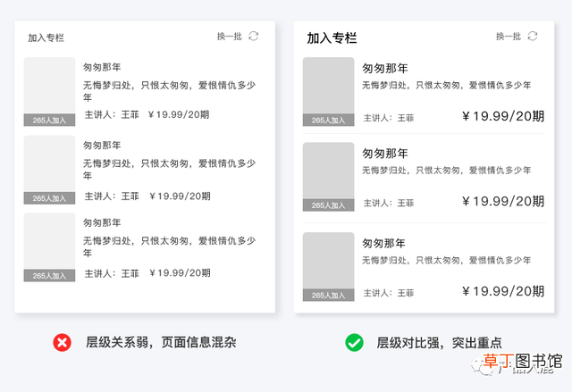Click left panel 加入专栏 header
Screen dimensions: 572x392
click(46, 38)
